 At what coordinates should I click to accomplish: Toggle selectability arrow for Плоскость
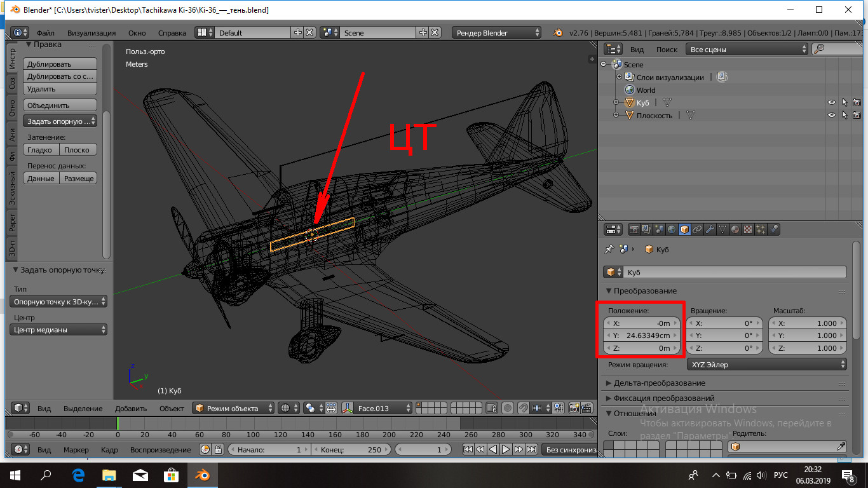click(844, 115)
